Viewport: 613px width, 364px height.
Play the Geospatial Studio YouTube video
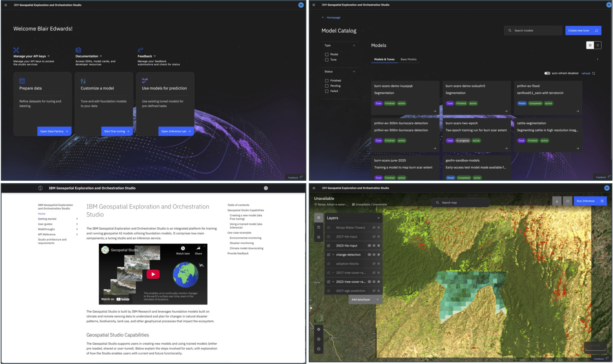(153, 274)
